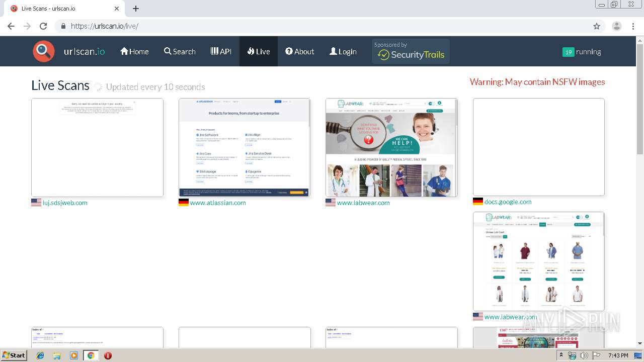Open a new browser tab

(x=136, y=9)
